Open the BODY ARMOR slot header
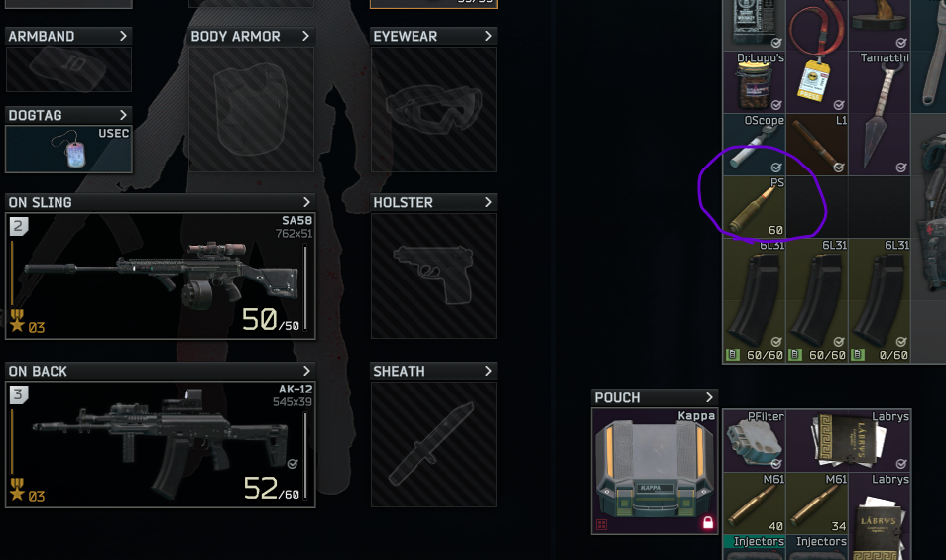This screenshot has width=946, height=560. click(251, 36)
